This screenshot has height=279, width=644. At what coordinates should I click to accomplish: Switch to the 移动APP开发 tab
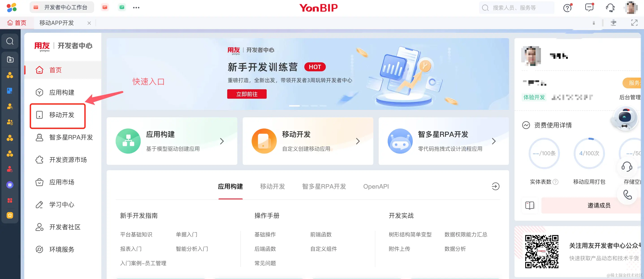tap(57, 23)
